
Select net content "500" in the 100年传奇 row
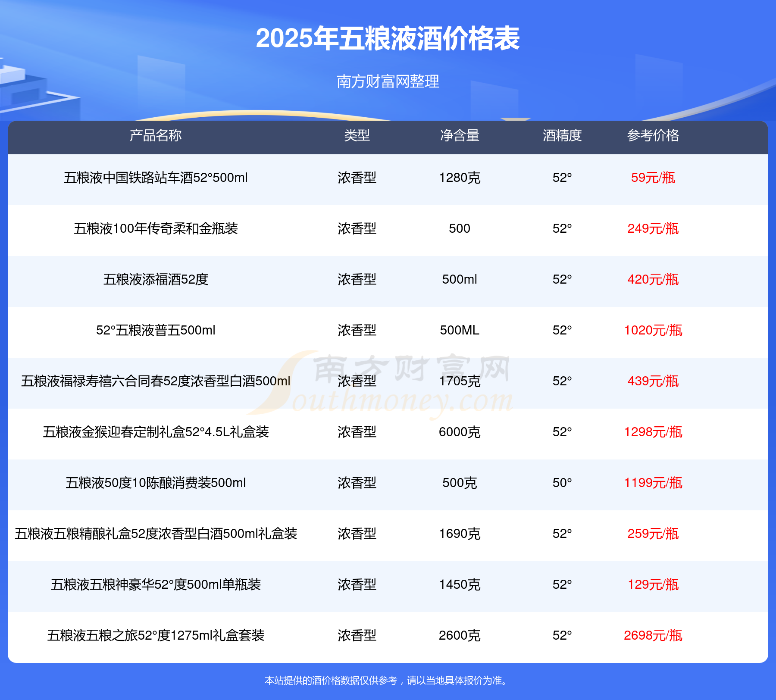(x=460, y=228)
